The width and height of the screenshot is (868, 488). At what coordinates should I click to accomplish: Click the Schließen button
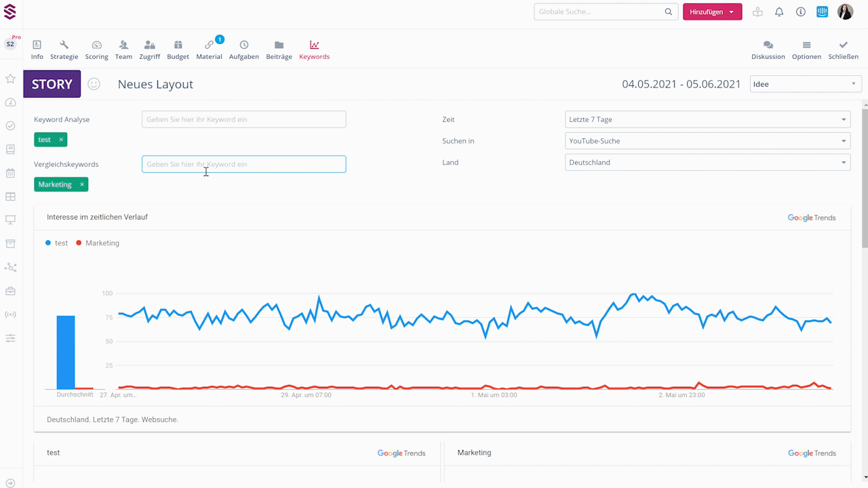click(843, 49)
